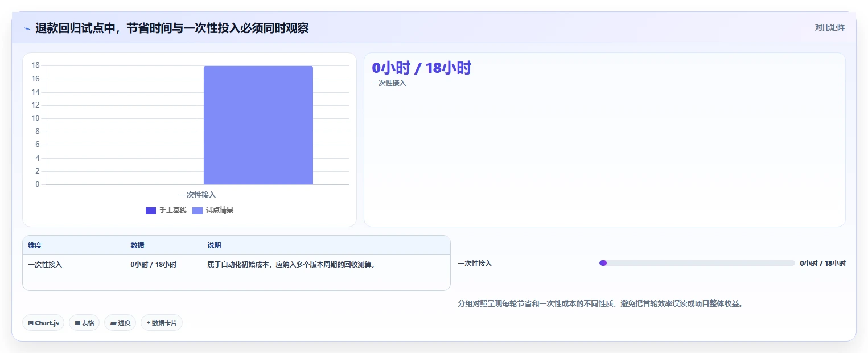Click the 试点情景 bar in the chart

pyautogui.click(x=258, y=125)
